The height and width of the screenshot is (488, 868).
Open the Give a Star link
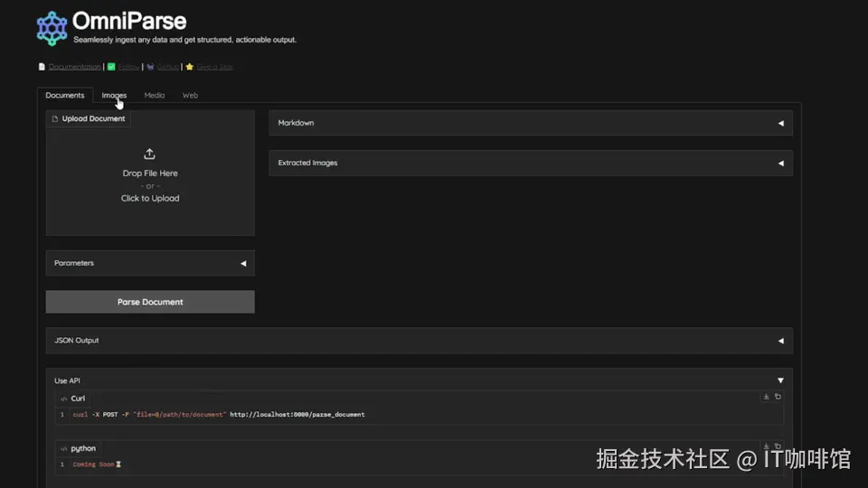pyautogui.click(x=215, y=67)
